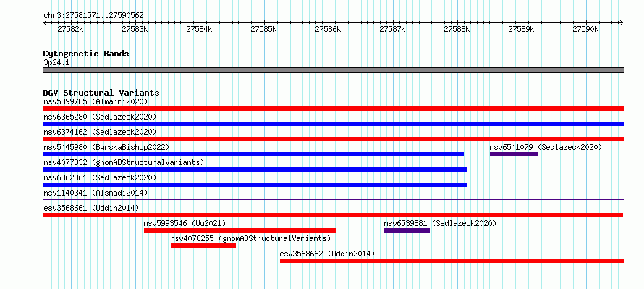Open the nsv6365280 (Sedlazeck2020) label
This screenshot has height=289, width=644.
click(100, 117)
